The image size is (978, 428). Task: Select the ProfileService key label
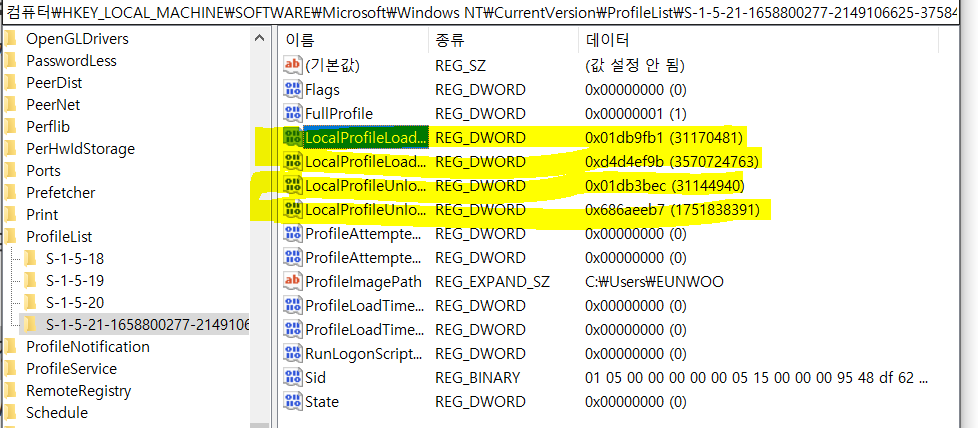[71, 369]
